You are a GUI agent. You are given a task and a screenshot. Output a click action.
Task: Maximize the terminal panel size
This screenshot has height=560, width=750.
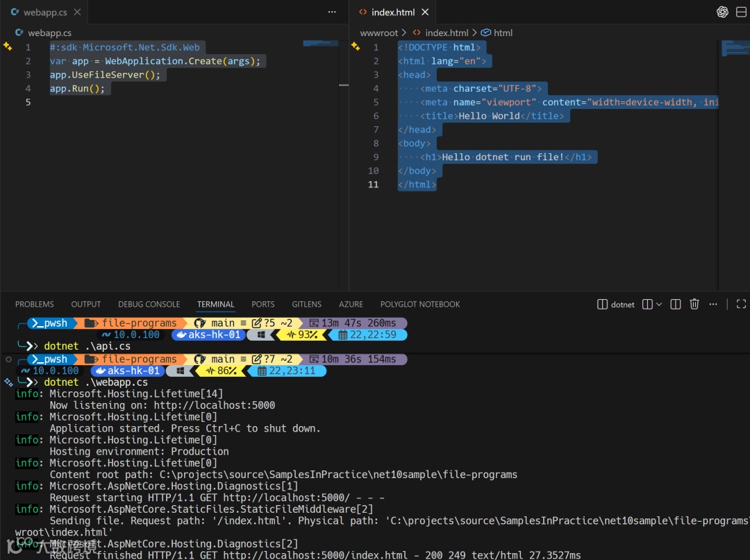point(741,304)
